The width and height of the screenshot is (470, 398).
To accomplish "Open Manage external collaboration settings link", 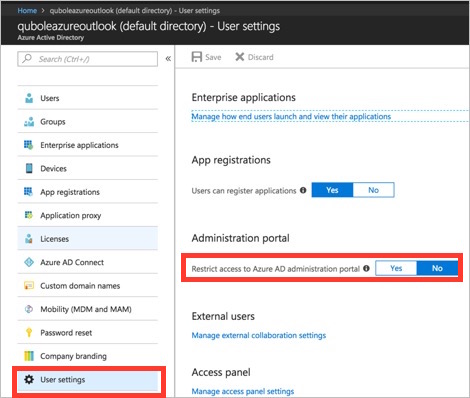I will 259,335.
